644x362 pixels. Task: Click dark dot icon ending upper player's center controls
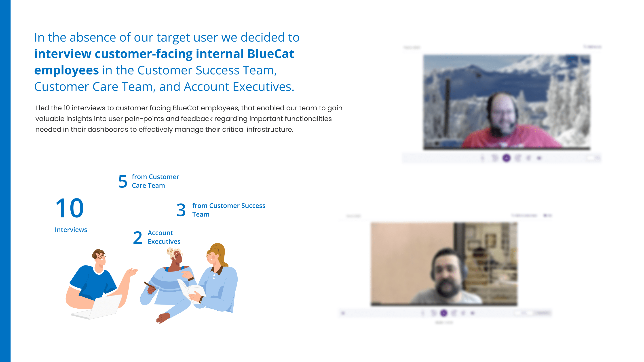[539, 158]
